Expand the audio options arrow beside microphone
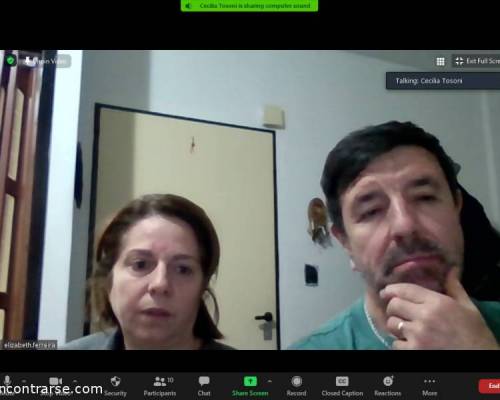Viewport: 500px width, 400px height. click(x=24, y=381)
